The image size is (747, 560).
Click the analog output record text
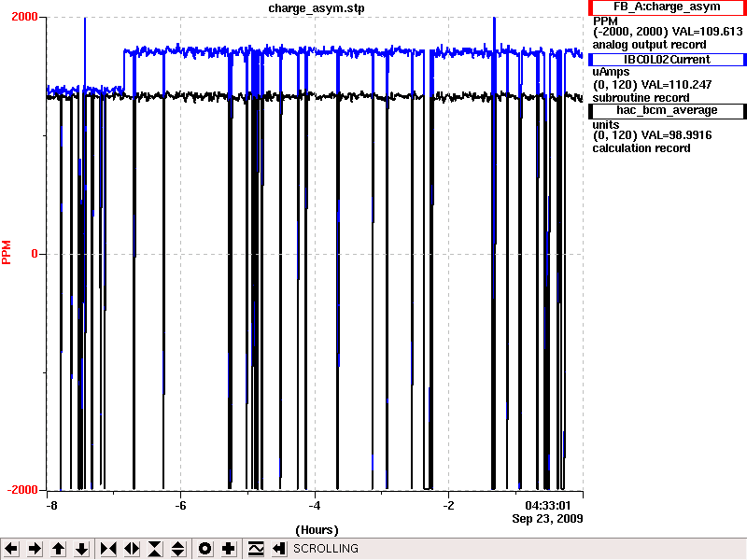point(649,45)
